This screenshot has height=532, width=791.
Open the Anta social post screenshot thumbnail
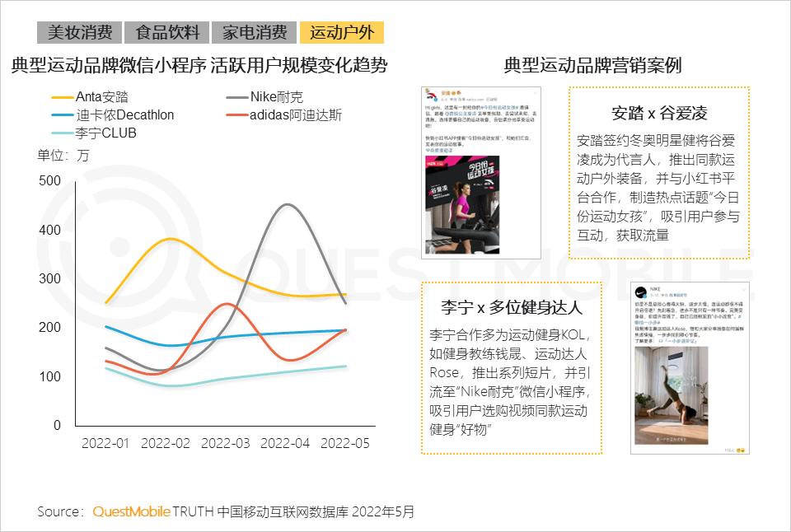(x=480, y=173)
